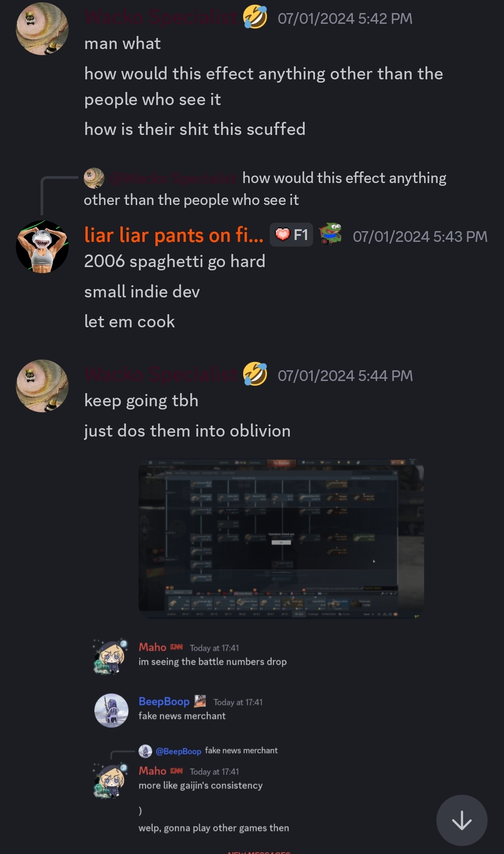Open the shark-head avatar profile

(x=42, y=247)
